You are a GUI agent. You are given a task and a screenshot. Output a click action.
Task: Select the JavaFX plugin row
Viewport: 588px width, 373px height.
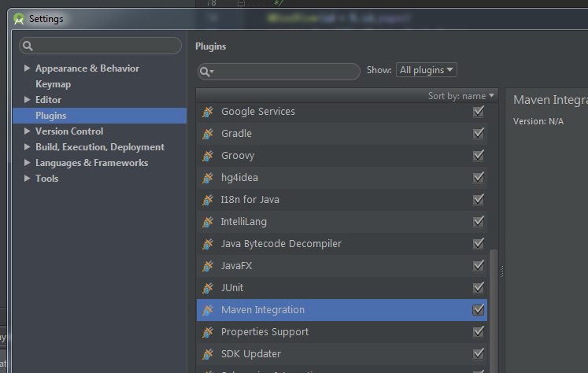pos(342,266)
